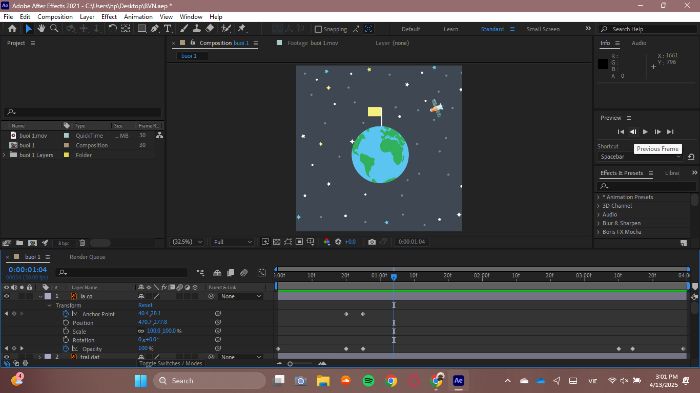Select the Clone Stamp tool

(196, 29)
